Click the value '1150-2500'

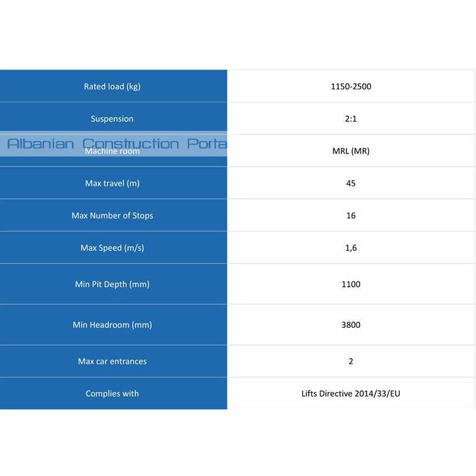pyautogui.click(x=351, y=86)
